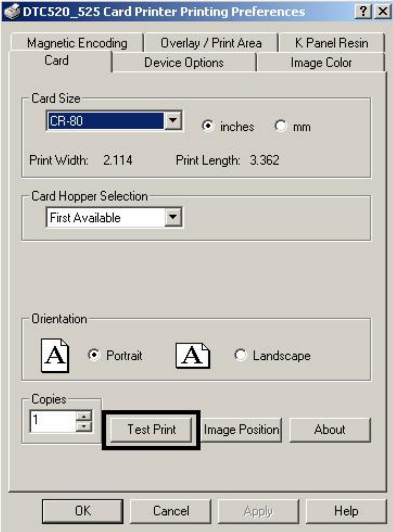393x532 pixels.
Task: Expand the Card Hopper Selection dropdown
Action: coord(173,218)
